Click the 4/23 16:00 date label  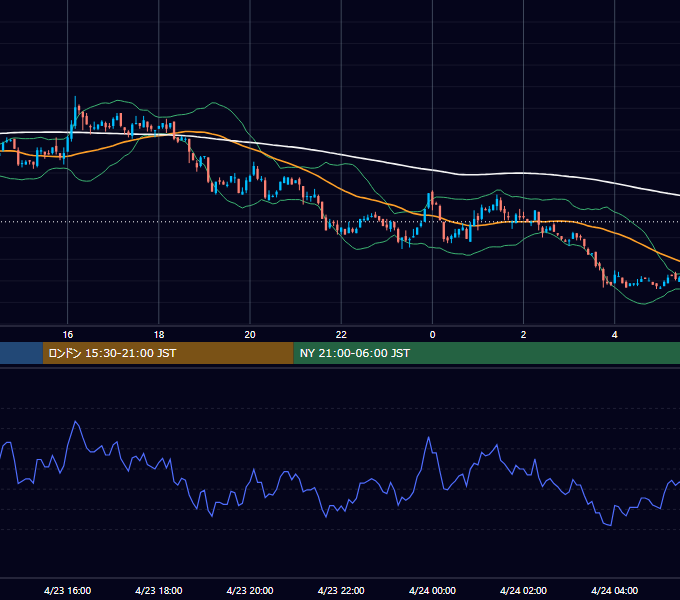(68, 590)
